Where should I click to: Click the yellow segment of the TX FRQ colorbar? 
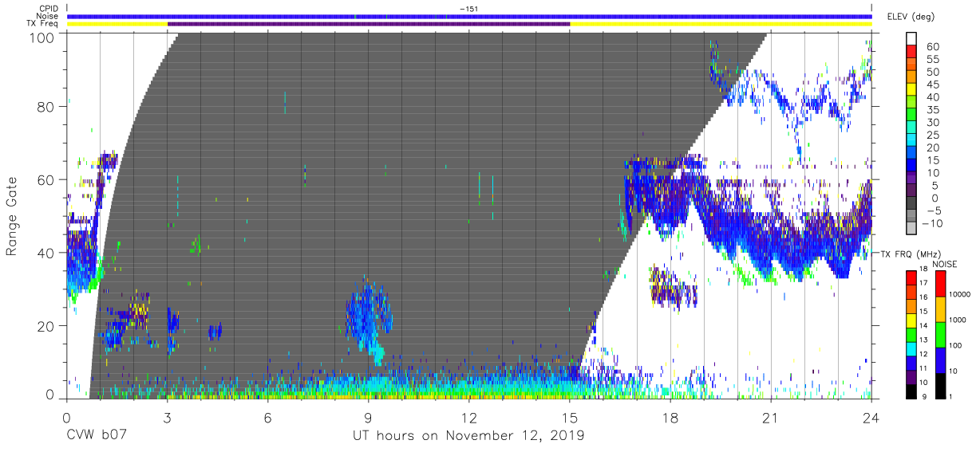(x=910, y=320)
